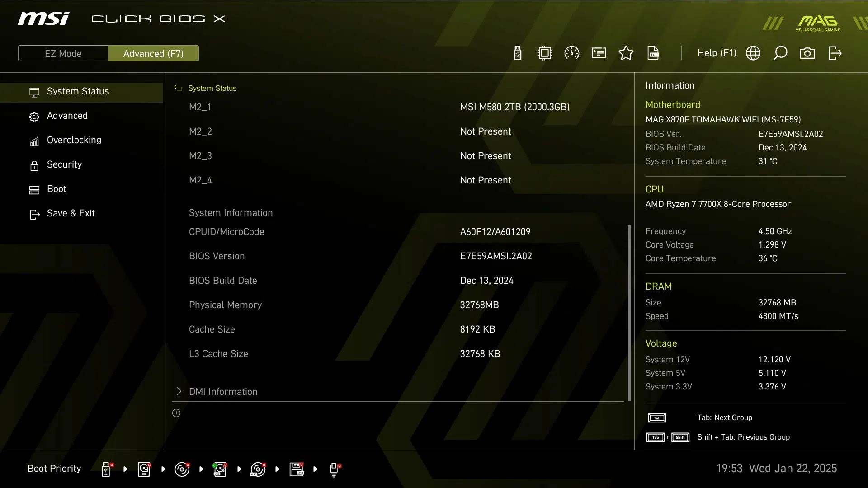The width and height of the screenshot is (868, 488).
Task: Select the CD/DVD boot priority device
Action: 182,469
